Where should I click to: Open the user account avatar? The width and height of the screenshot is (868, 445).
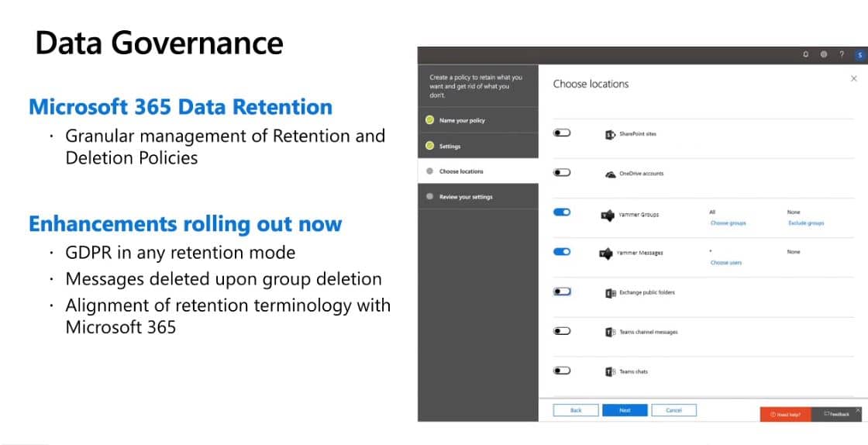click(x=859, y=55)
